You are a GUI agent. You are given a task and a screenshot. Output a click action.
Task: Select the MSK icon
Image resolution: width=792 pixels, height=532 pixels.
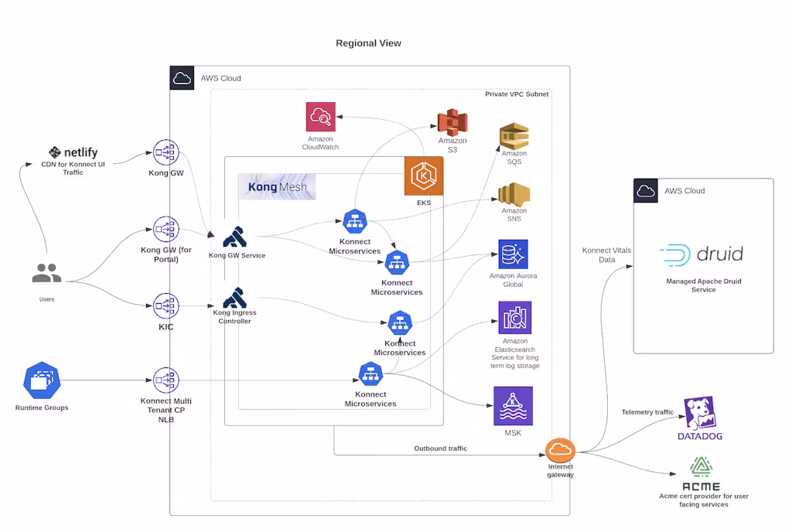click(x=512, y=406)
